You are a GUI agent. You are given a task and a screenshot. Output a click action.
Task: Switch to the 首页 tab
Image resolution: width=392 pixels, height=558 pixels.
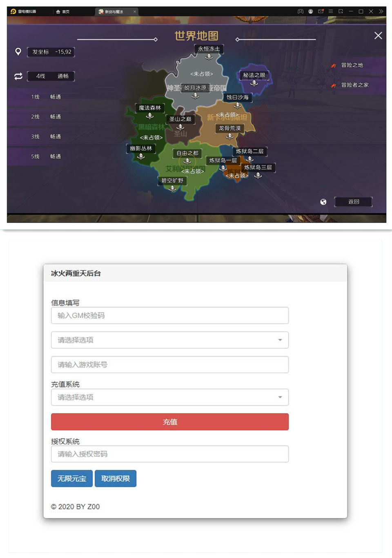[63, 12]
